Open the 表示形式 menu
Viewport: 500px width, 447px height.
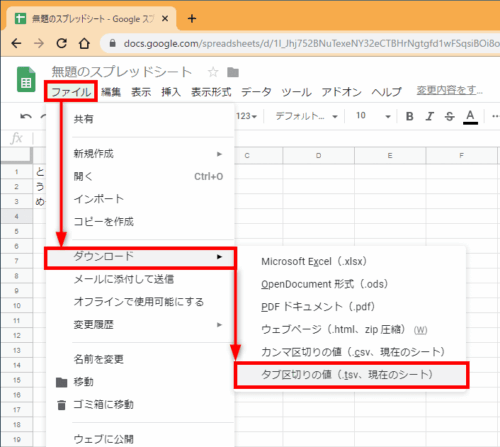[211, 92]
